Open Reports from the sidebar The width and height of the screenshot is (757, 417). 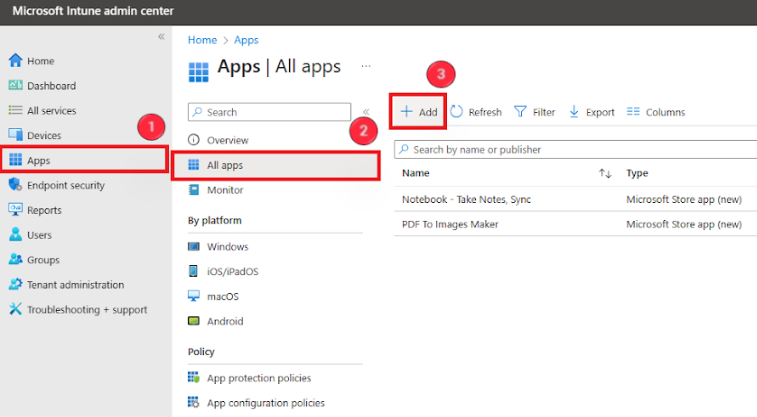44,210
